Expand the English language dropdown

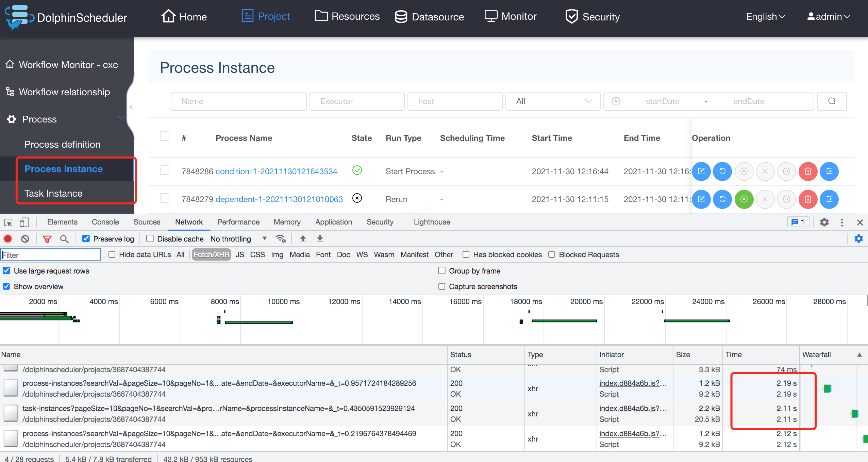[766, 16]
